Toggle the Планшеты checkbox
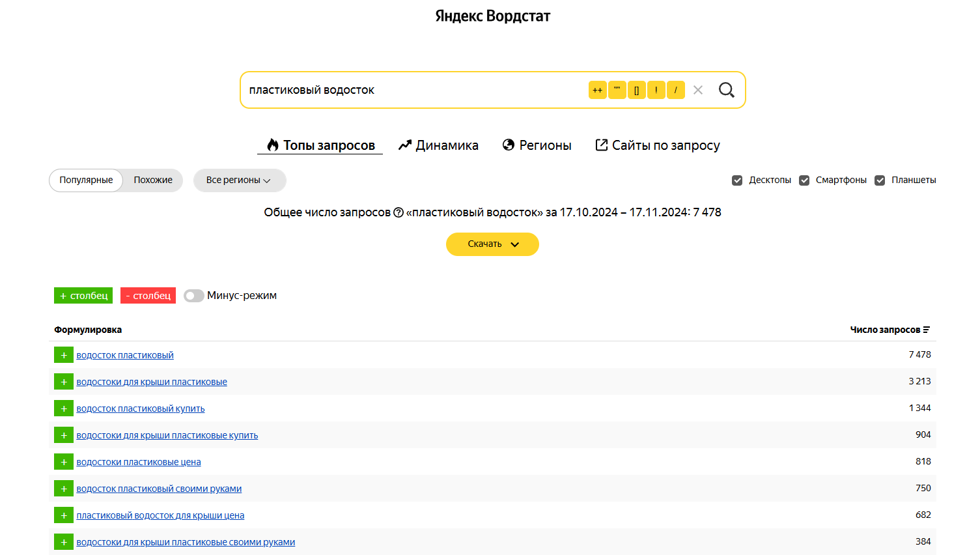The height and width of the screenshot is (557, 980). (880, 180)
